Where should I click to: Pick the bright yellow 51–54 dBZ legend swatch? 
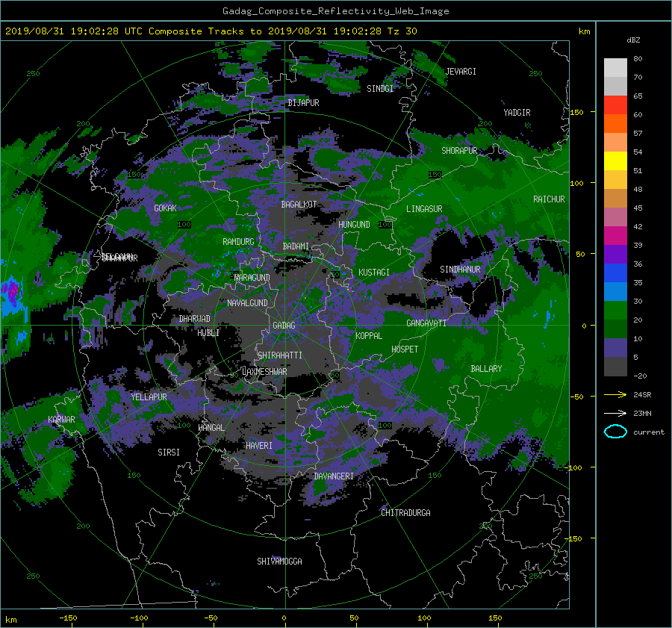pyautogui.click(x=615, y=161)
